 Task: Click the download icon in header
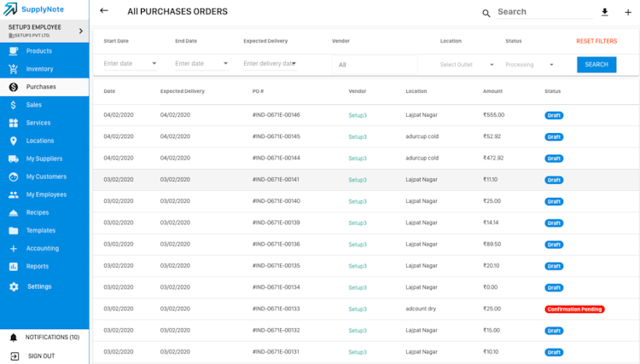coord(605,12)
